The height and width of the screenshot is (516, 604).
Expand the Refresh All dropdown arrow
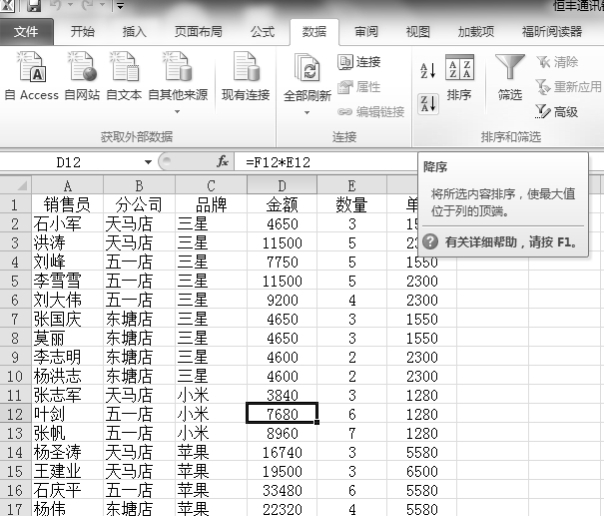[307, 113]
